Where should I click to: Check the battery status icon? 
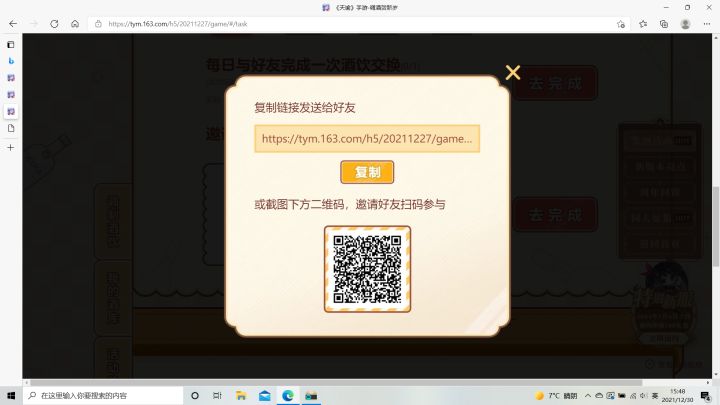coord(622,395)
